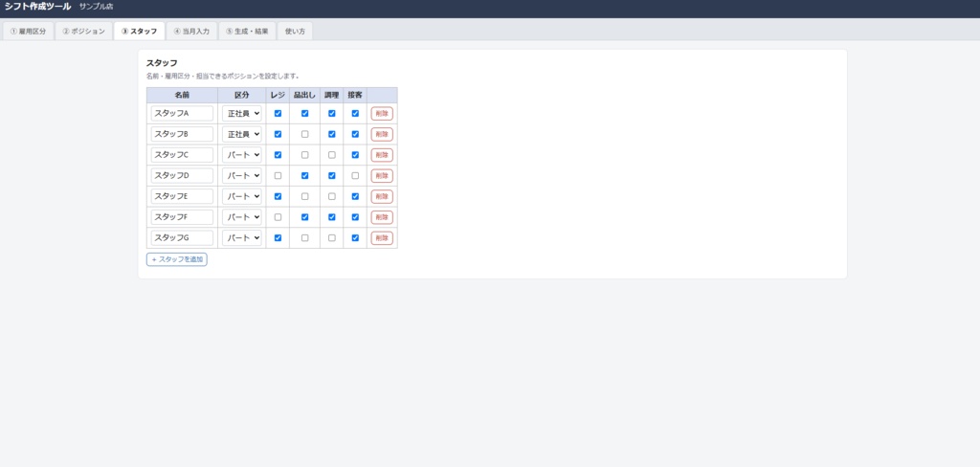Enable 調理 for スタッフE
This screenshot has height=467, width=980.
point(332,196)
